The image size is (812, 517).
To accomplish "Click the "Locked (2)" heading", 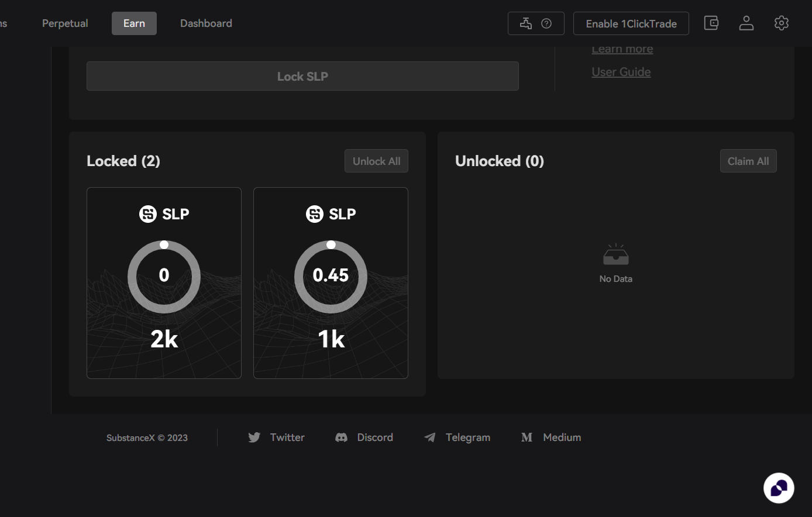I will pyautogui.click(x=123, y=161).
